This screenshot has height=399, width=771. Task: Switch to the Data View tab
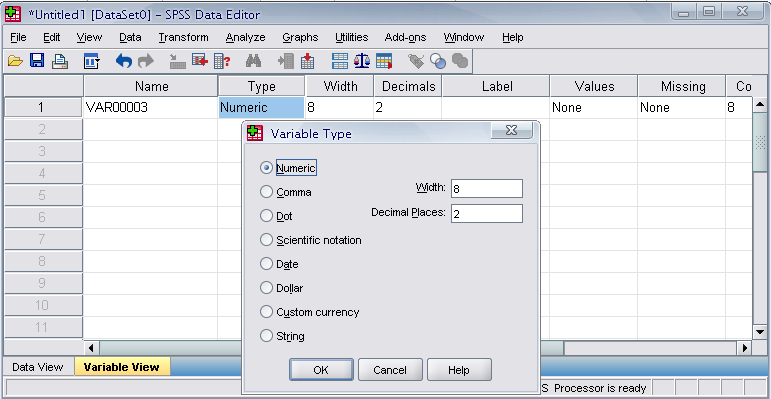tap(37, 367)
